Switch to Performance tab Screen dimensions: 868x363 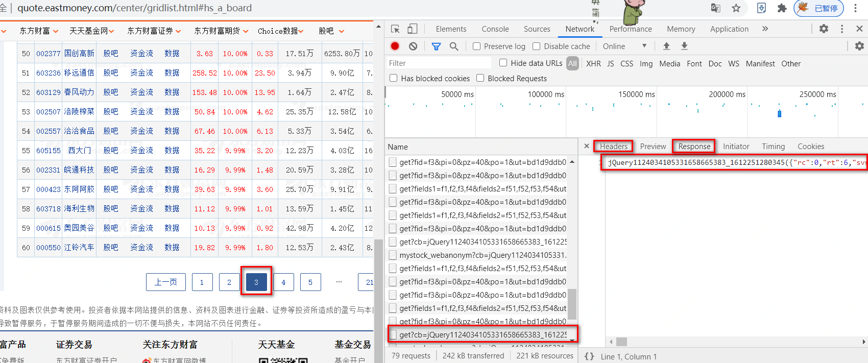click(631, 29)
